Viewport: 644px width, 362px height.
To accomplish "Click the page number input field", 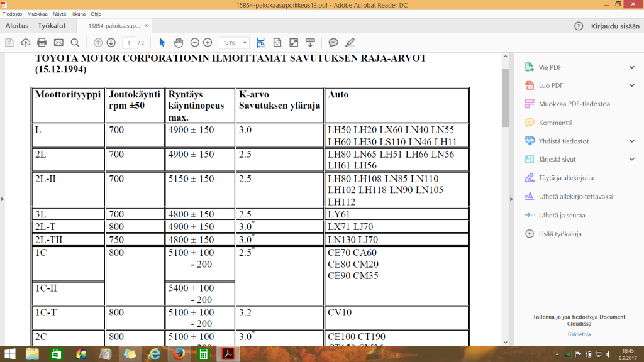I will pyautogui.click(x=129, y=43).
